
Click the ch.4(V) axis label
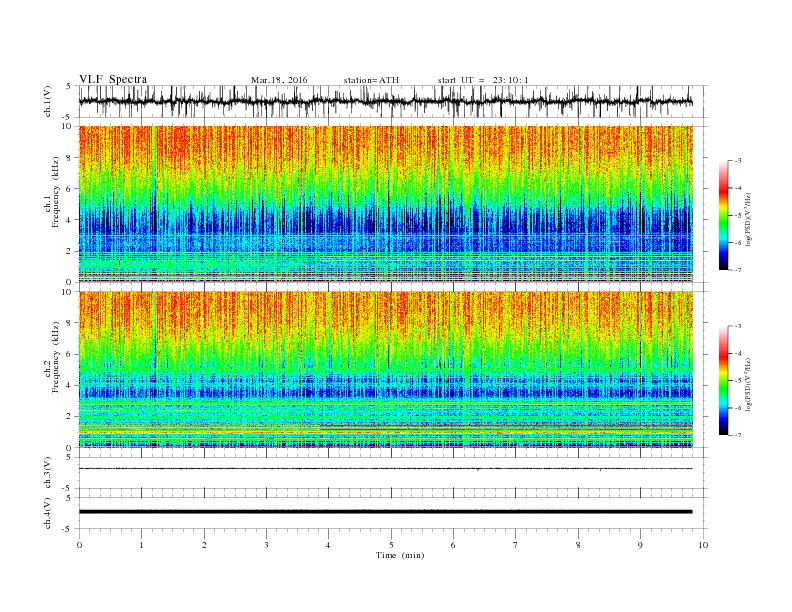(x=47, y=513)
